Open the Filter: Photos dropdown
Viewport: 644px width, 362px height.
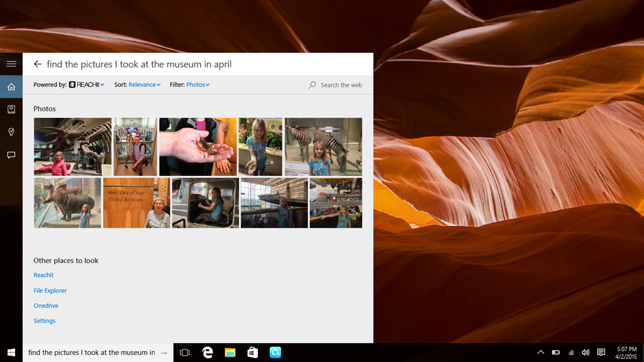(197, 85)
